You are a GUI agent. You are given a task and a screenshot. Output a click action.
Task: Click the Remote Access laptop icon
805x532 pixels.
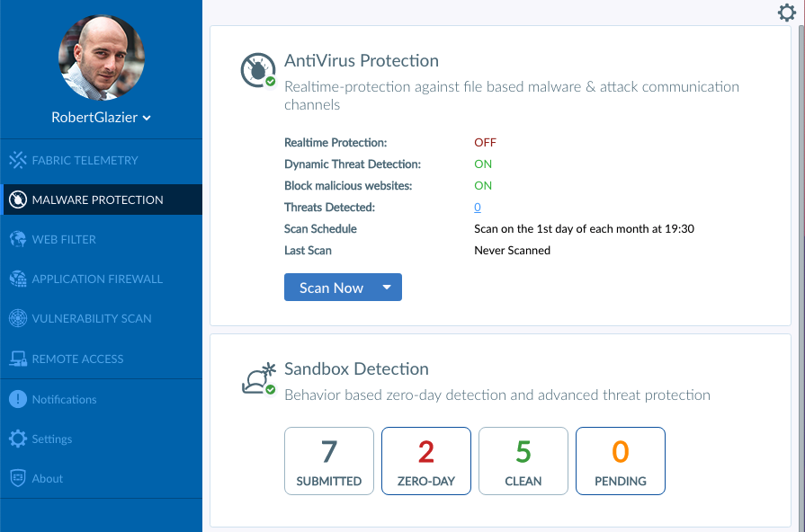click(x=17, y=359)
